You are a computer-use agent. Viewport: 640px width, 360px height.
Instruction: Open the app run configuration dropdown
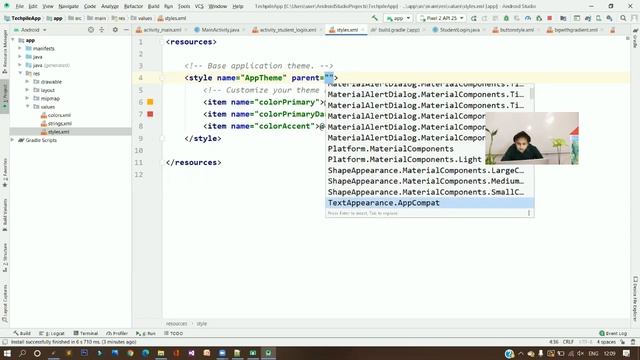click(x=398, y=18)
